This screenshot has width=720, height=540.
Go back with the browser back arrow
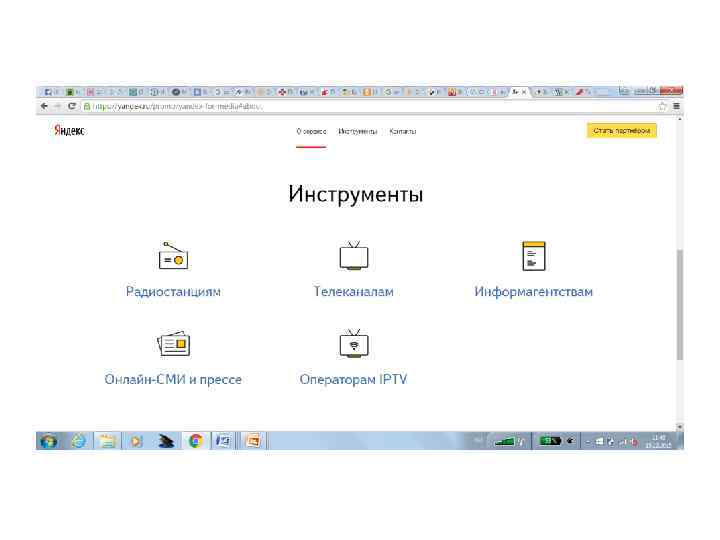click(44, 106)
